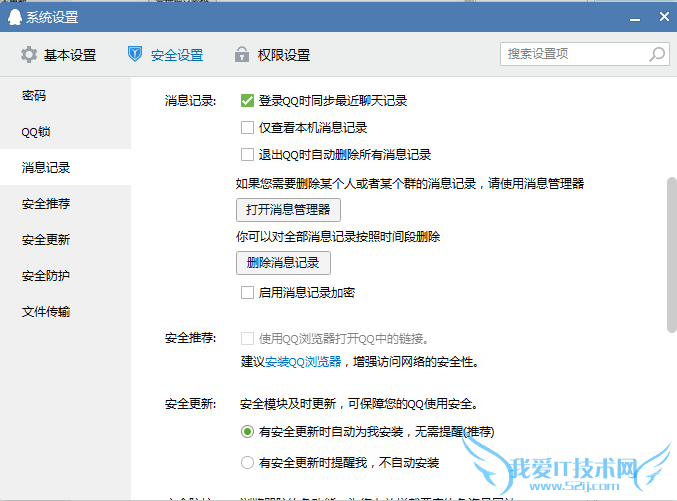Enable 退出QQ时自动删除所有消息记录 checkbox
Viewport: 677px width, 501px height.
[247, 155]
